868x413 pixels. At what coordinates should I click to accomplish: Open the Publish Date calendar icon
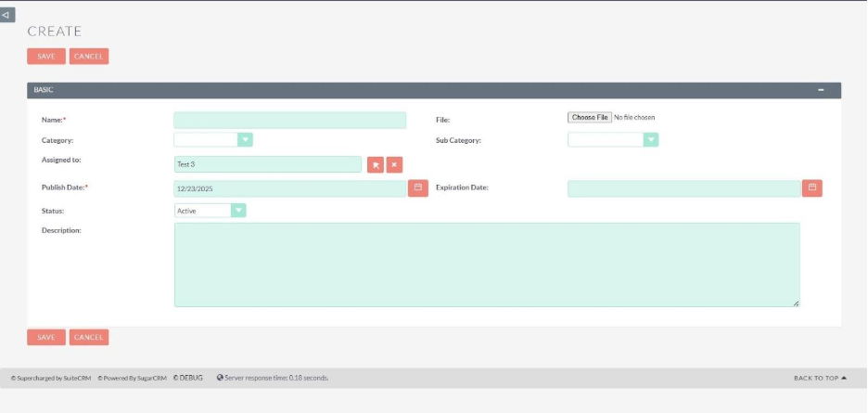(x=418, y=188)
